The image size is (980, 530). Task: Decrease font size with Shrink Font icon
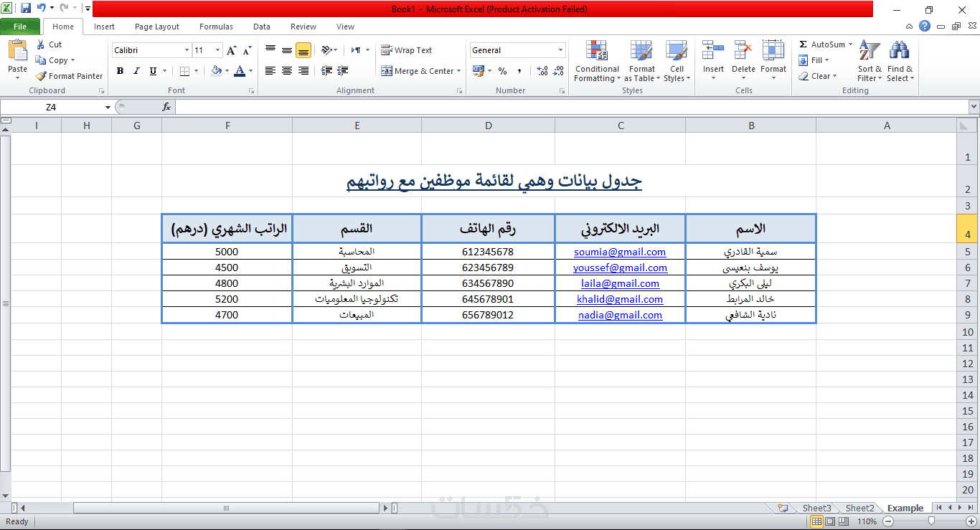pos(247,50)
